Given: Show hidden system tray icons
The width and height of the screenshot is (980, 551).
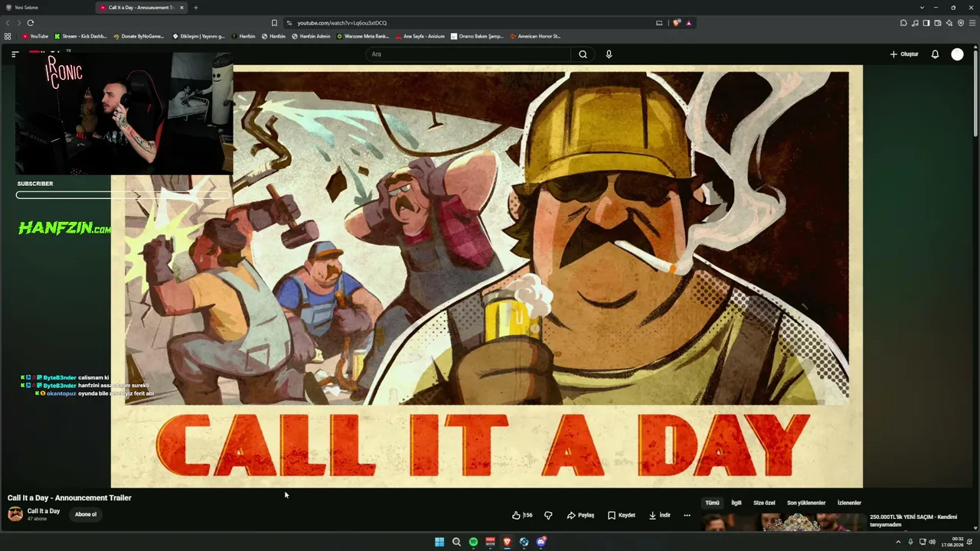Looking at the screenshot, I should pyautogui.click(x=898, y=542).
